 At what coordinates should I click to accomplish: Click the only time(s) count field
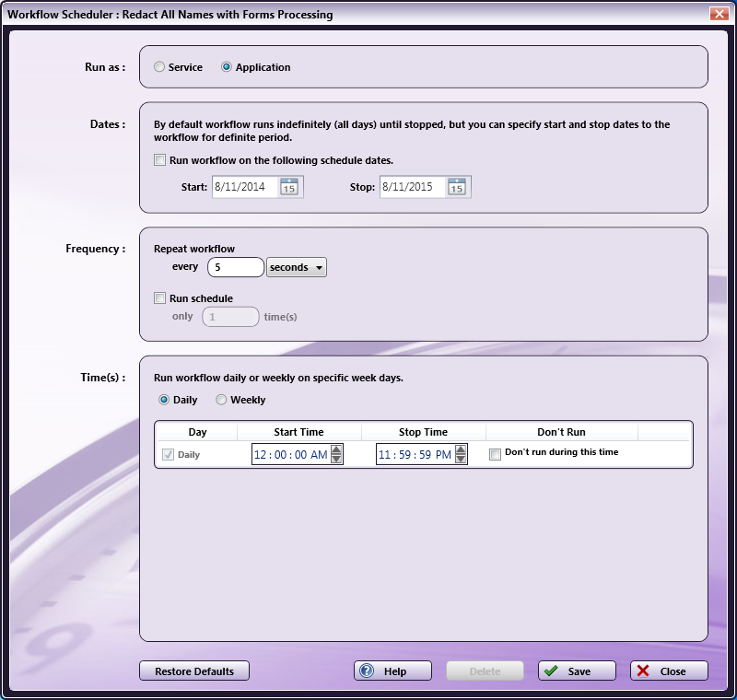click(231, 317)
